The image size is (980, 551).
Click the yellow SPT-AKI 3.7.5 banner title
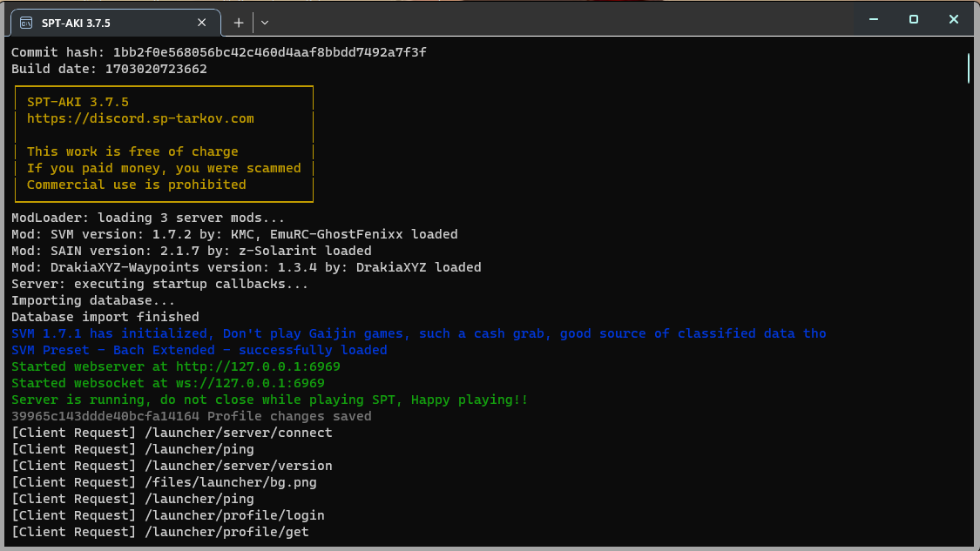pyautogui.click(x=78, y=102)
